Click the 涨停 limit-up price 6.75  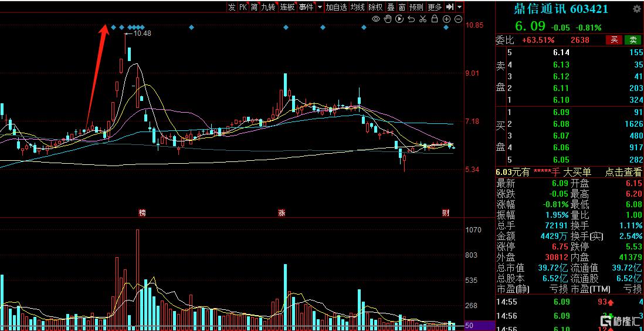[x=561, y=246]
